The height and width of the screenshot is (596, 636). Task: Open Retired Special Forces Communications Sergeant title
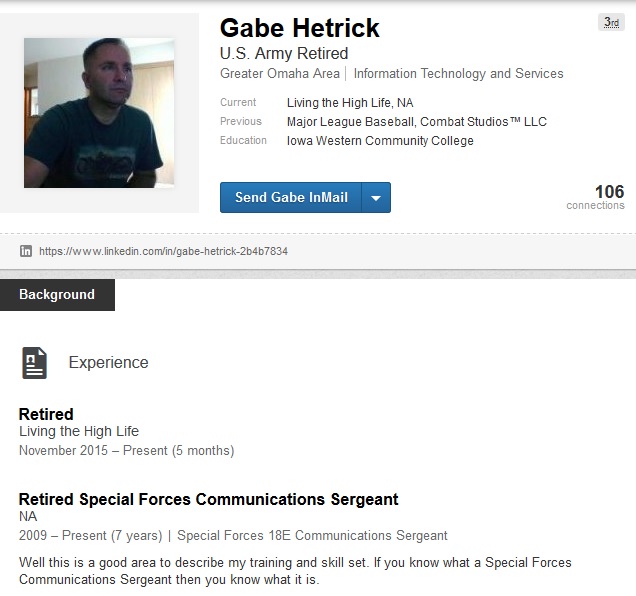pyautogui.click(x=208, y=499)
